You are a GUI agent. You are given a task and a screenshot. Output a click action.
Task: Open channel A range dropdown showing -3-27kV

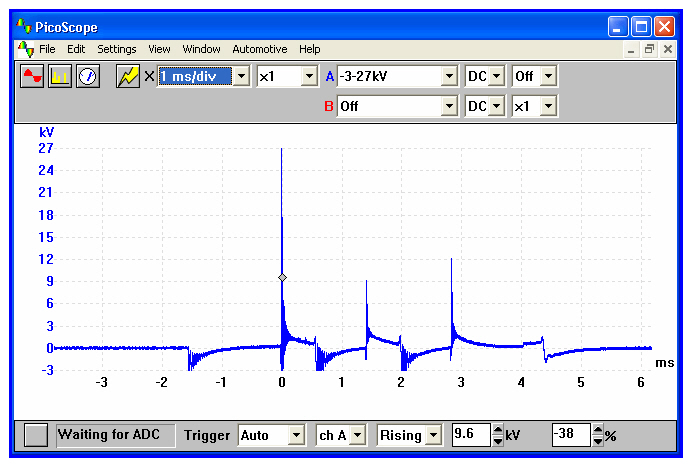(x=448, y=76)
